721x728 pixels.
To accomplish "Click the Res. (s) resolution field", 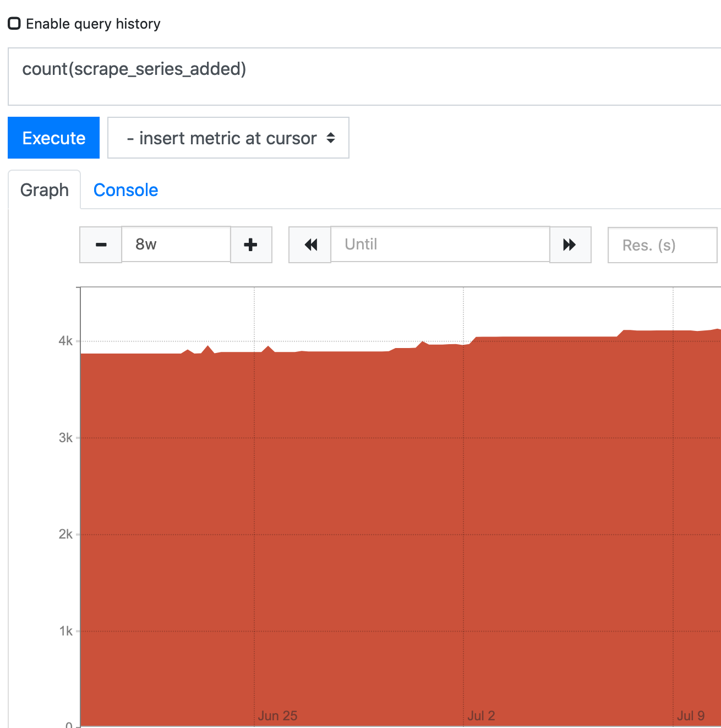I will pyautogui.click(x=663, y=245).
